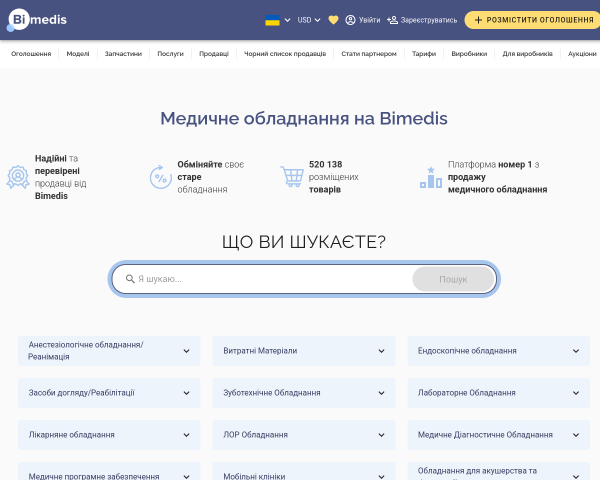Viewport: 600px width, 480px height.
Task: Click the Ukrainian flag language icon
Action: click(x=272, y=20)
